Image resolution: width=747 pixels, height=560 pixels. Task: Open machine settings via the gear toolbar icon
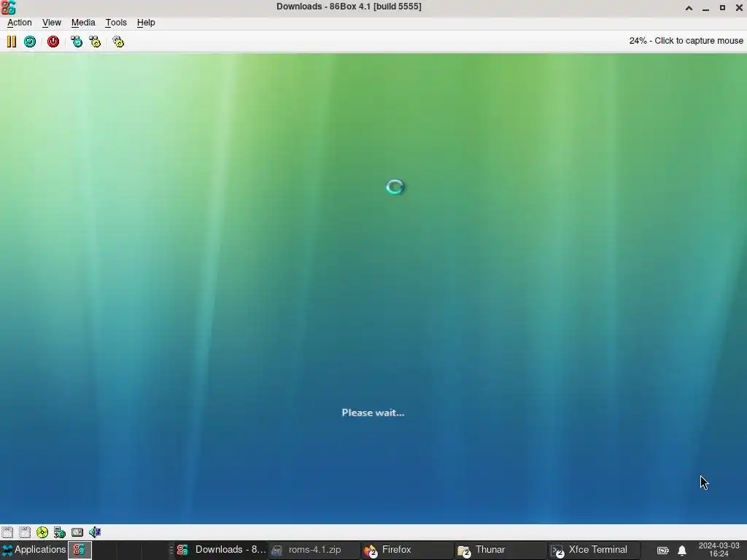click(118, 42)
